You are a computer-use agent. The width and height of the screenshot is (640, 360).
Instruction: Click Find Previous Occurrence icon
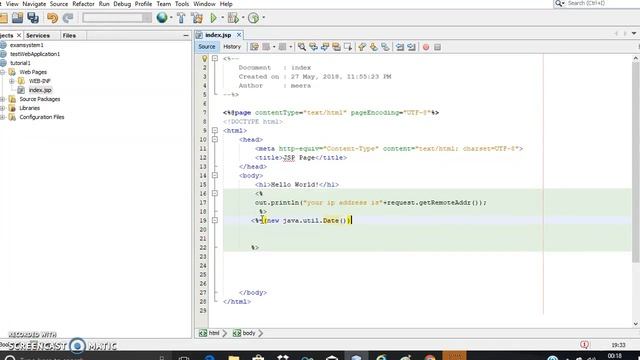tap(313, 47)
